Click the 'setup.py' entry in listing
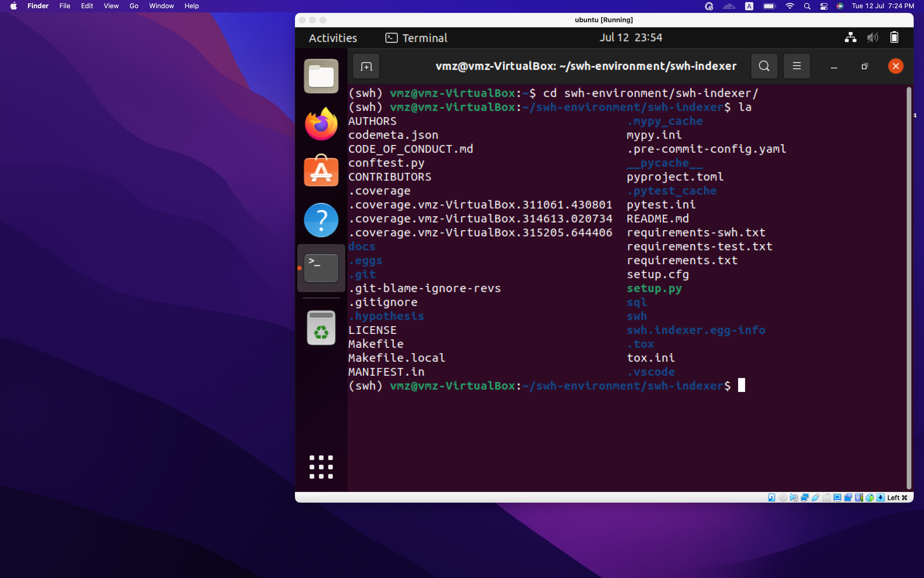924x578 pixels. [x=654, y=288]
